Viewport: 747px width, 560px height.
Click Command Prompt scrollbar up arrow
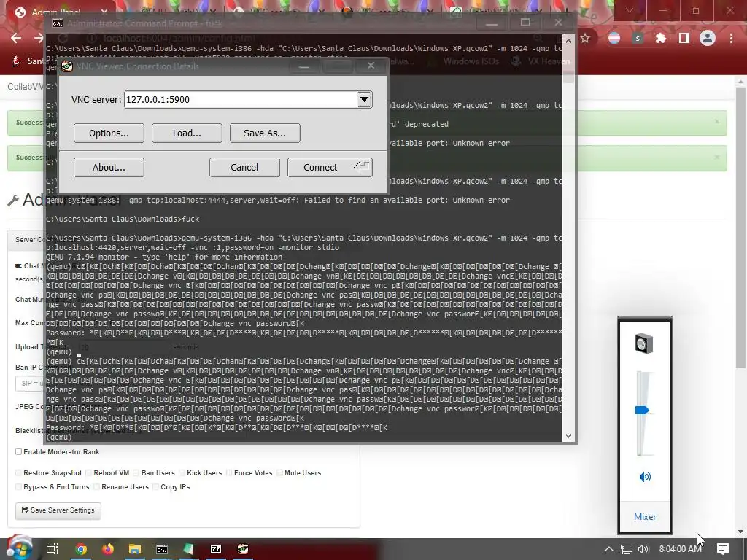click(x=568, y=39)
